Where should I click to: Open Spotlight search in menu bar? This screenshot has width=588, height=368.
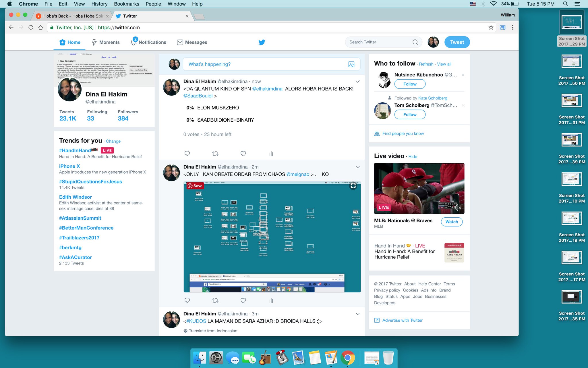pos(565,4)
